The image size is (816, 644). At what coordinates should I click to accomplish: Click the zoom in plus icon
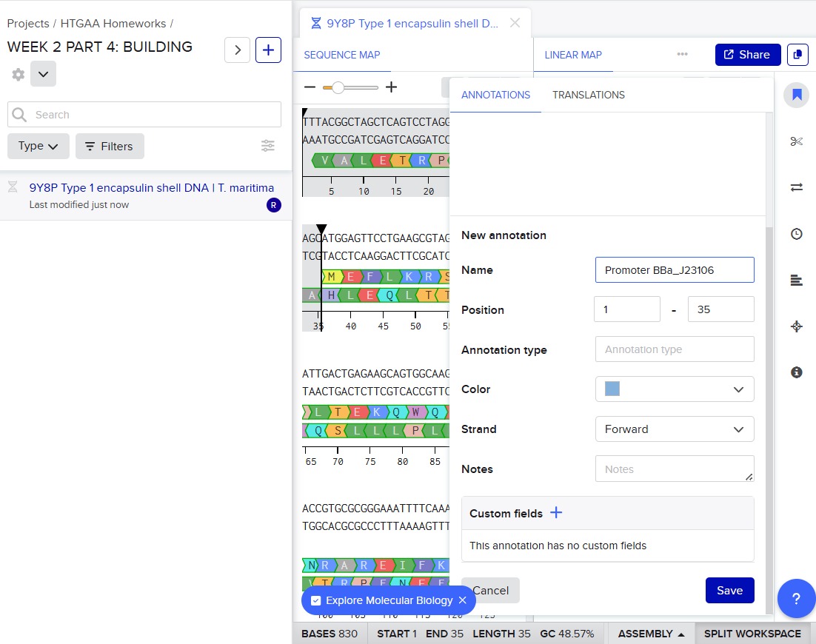click(x=391, y=87)
